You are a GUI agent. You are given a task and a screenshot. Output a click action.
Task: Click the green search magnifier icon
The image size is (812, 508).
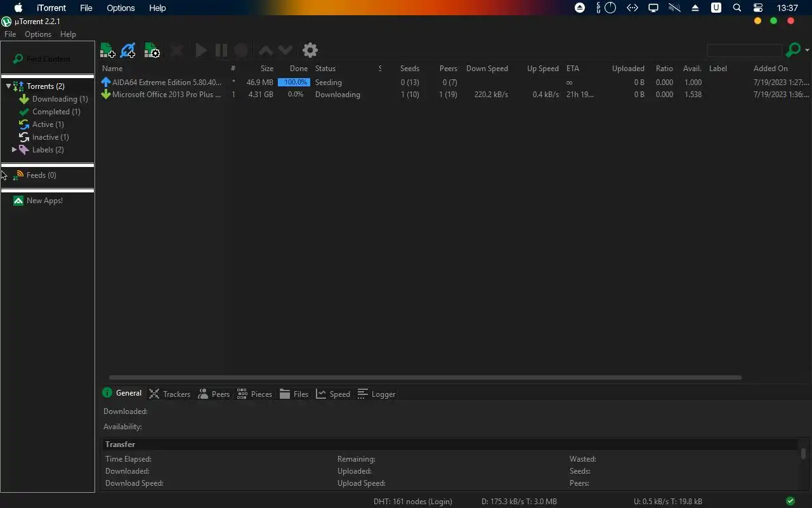(x=793, y=50)
